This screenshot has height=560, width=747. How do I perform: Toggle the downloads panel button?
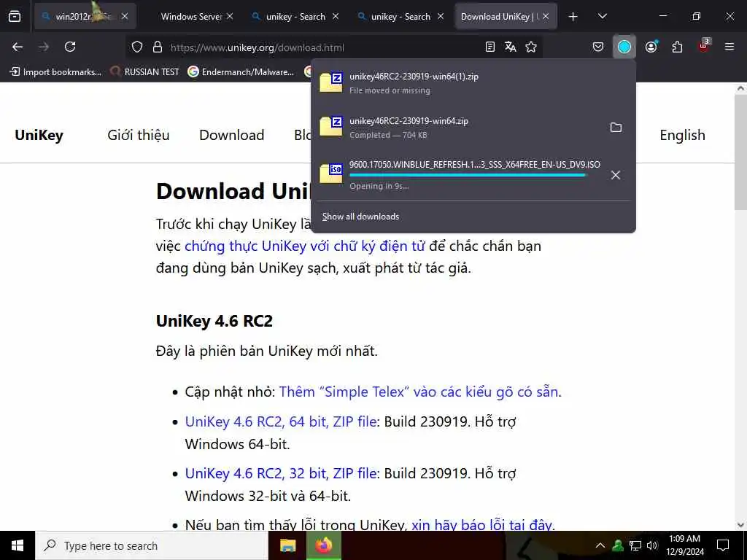tap(624, 47)
